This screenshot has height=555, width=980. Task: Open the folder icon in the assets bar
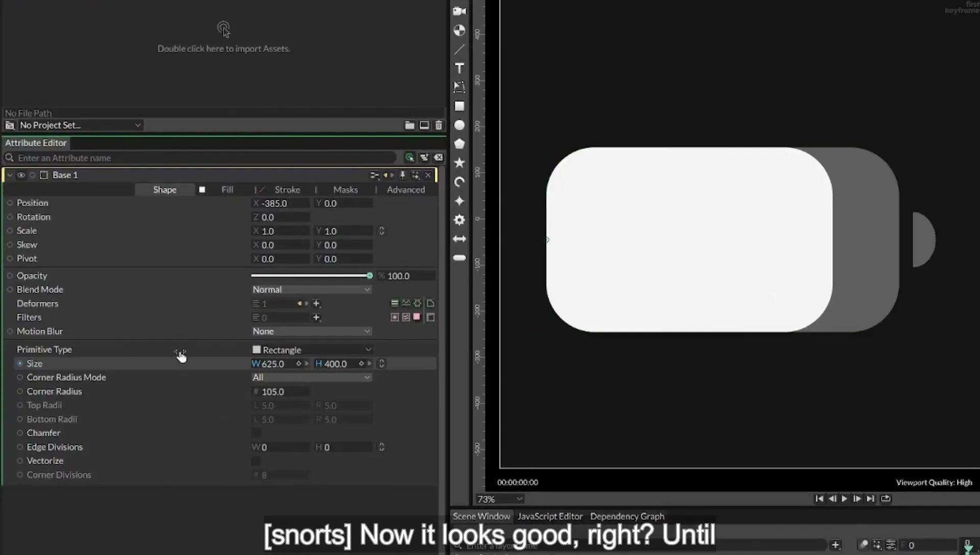point(409,125)
